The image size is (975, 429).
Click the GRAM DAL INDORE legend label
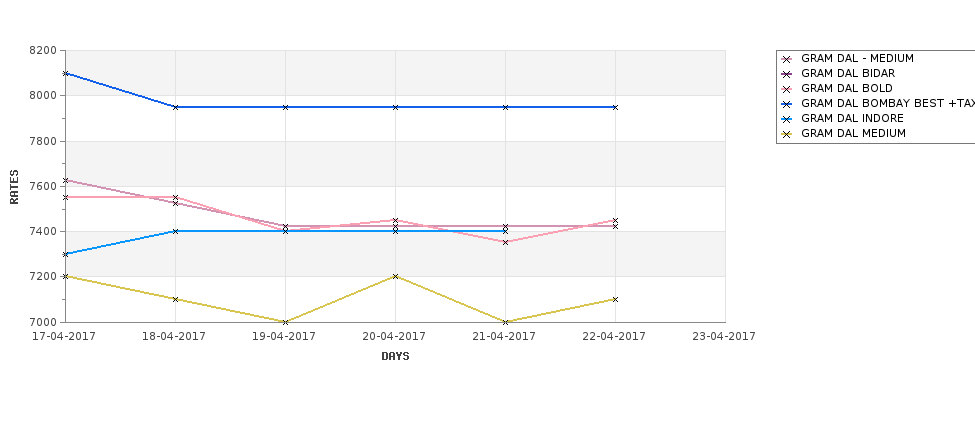pyautogui.click(x=852, y=118)
